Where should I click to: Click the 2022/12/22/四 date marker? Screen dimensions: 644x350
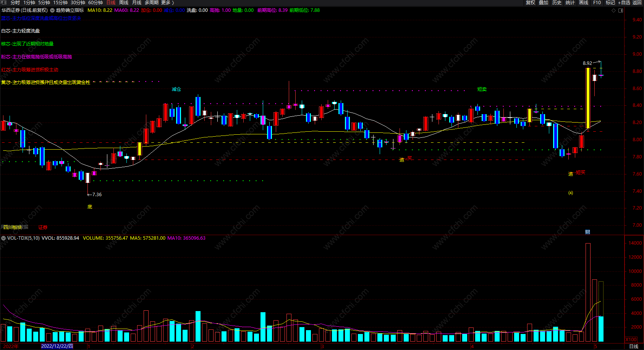coord(57,346)
